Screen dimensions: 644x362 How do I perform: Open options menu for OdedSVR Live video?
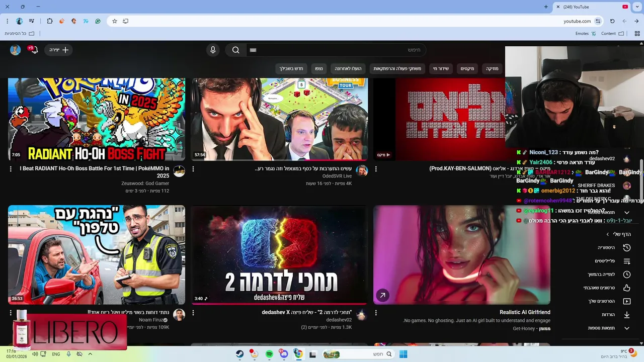click(x=193, y=169)
